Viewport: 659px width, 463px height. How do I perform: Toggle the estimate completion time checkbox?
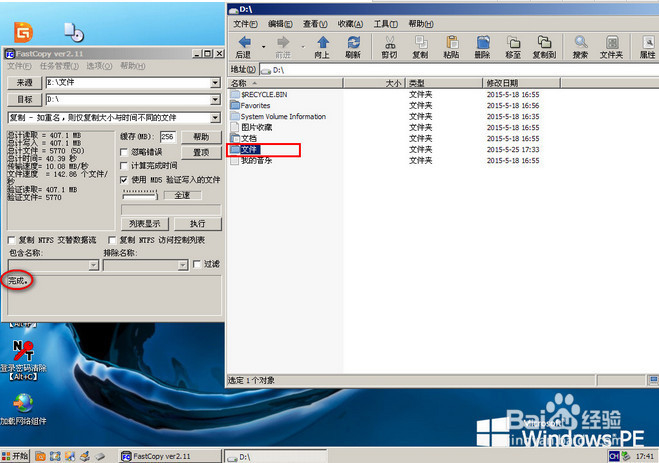pos(124,166)
